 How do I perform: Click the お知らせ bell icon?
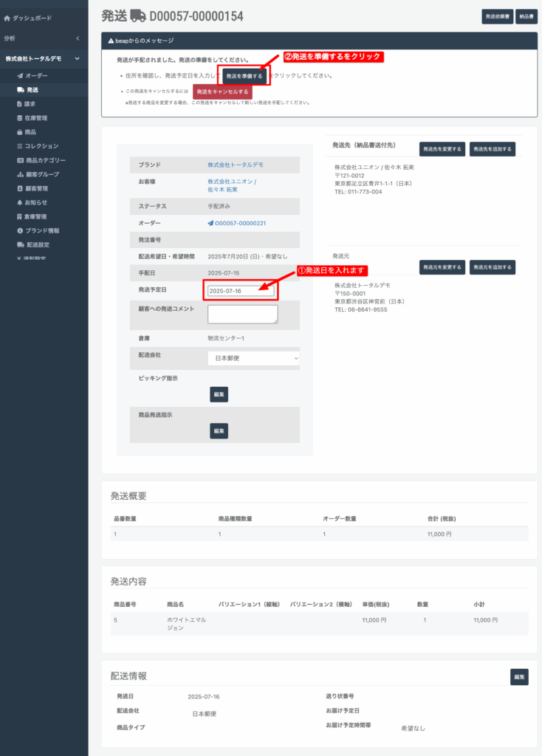21,202
